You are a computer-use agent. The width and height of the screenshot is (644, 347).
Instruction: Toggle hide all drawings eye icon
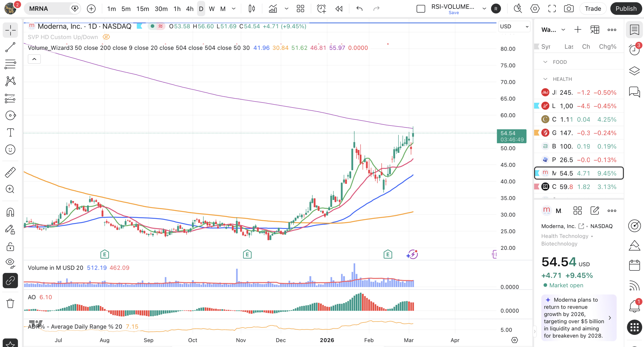point(10,263)
